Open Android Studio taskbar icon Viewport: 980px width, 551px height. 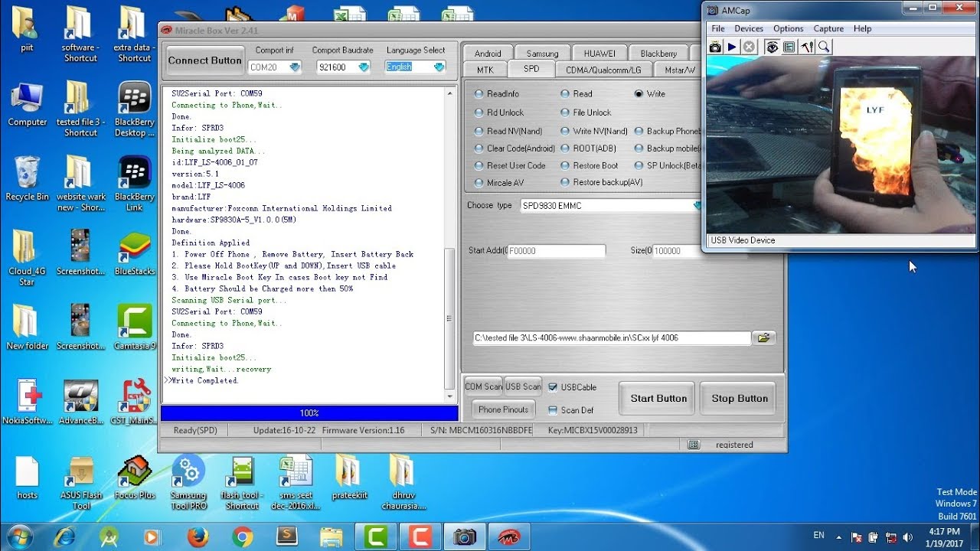[109, 536]
